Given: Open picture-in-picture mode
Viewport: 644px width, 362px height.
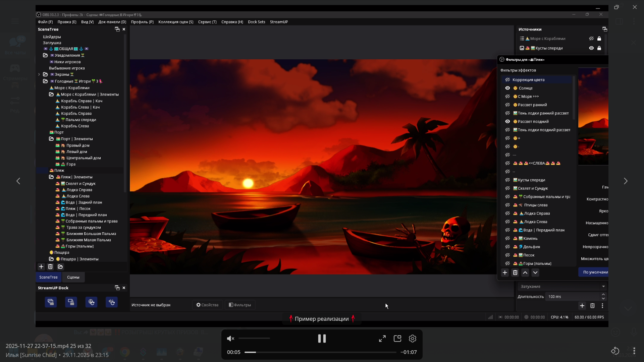Looking at the screenshot, I should pos(397,339).
